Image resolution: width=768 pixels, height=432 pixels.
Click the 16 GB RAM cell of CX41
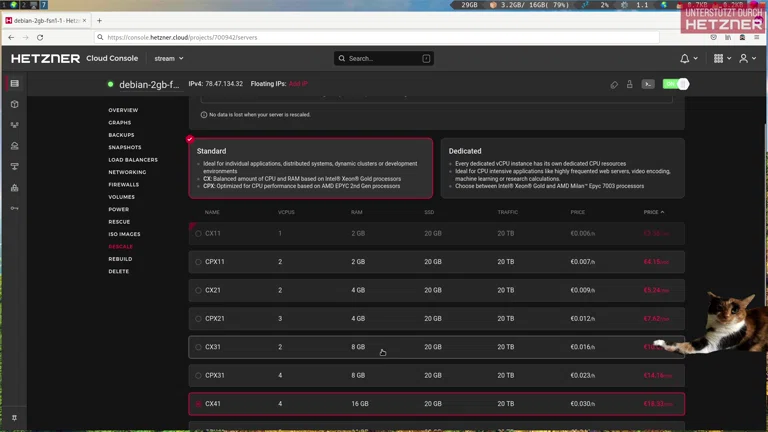pos(360,404)
